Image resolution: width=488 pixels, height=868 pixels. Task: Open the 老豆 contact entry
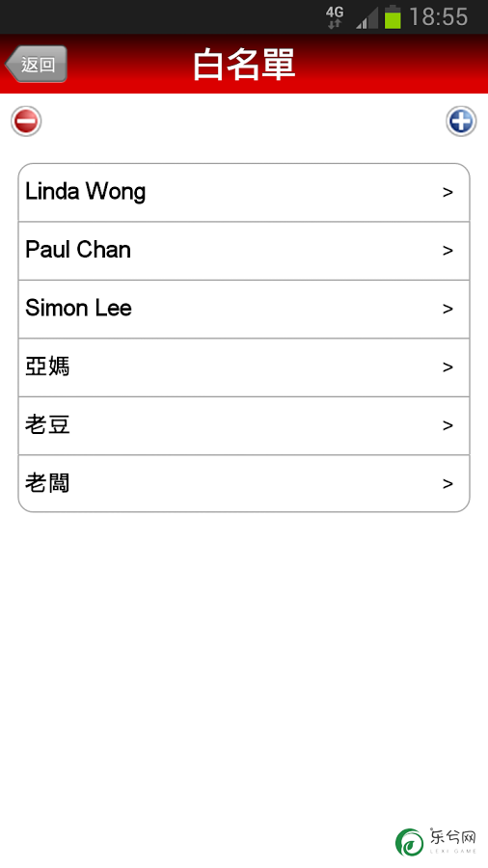244,425
